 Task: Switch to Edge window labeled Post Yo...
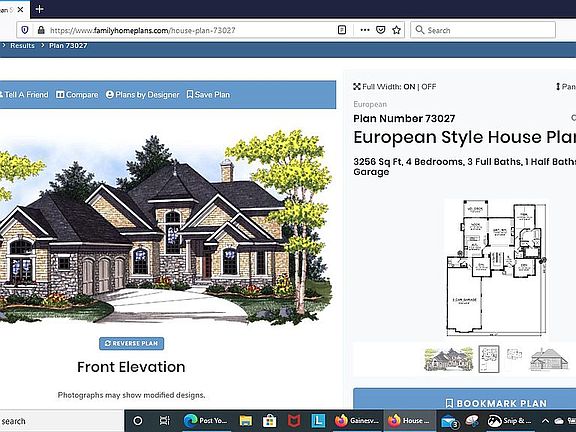206,421
